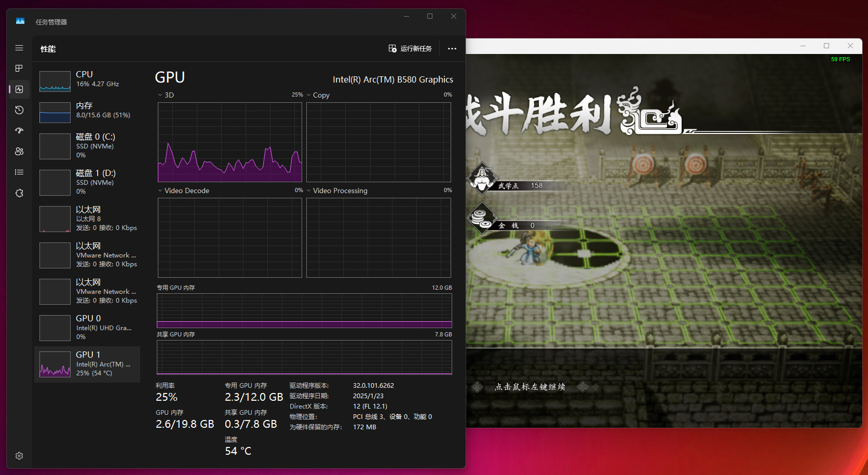Open Task Manager settings gear
The image size is (868, 475).
[x=19, y=456]
